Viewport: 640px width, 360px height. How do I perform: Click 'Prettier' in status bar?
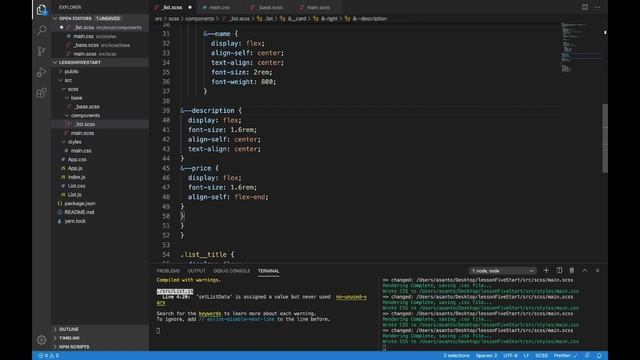coord(565,356)
